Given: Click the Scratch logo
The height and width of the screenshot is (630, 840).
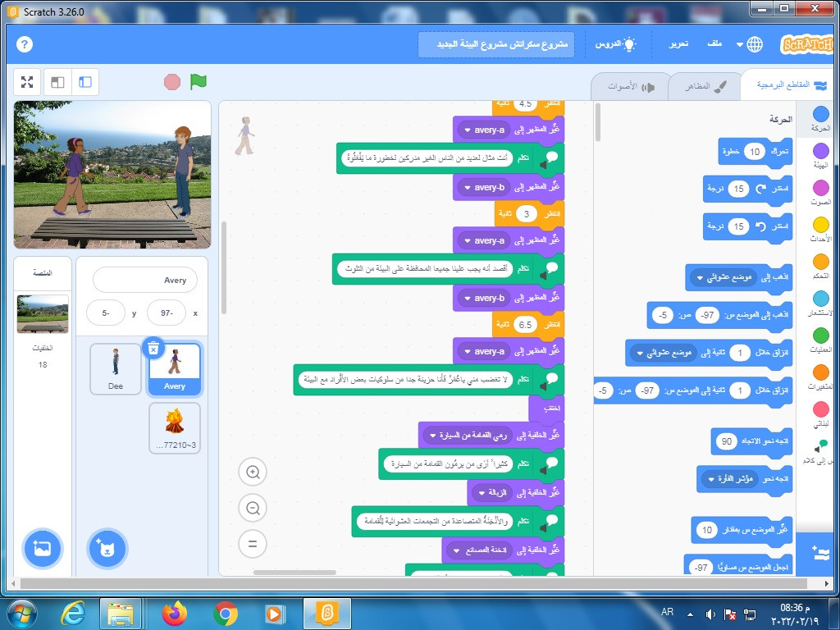Looking at the screenshot, I should coord(809,44).
